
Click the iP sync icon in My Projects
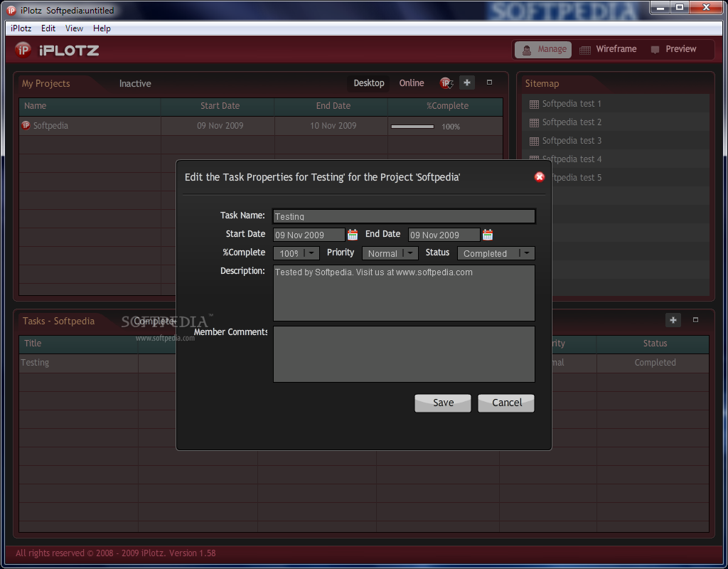tap(446, 83)
